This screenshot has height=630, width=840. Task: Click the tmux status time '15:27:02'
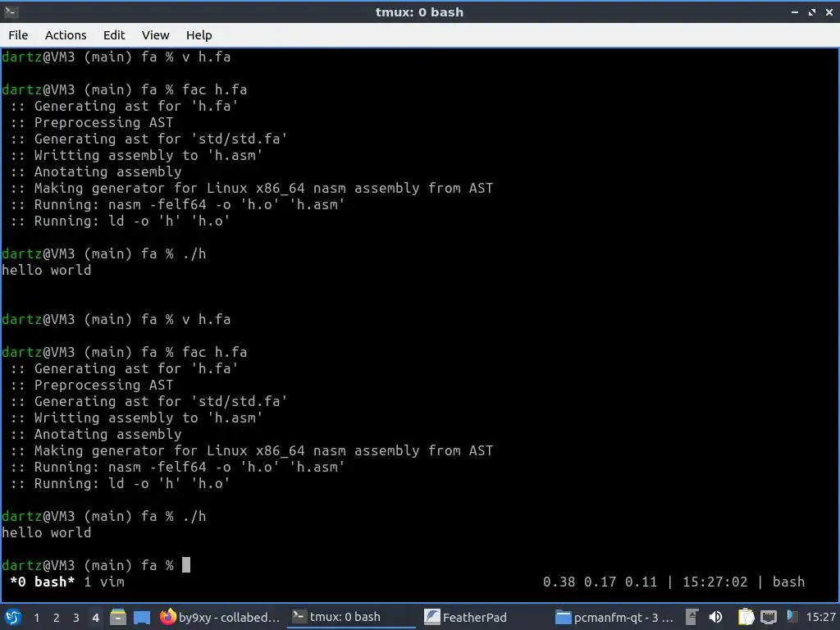pyautogui.click(x=714, y=582)
